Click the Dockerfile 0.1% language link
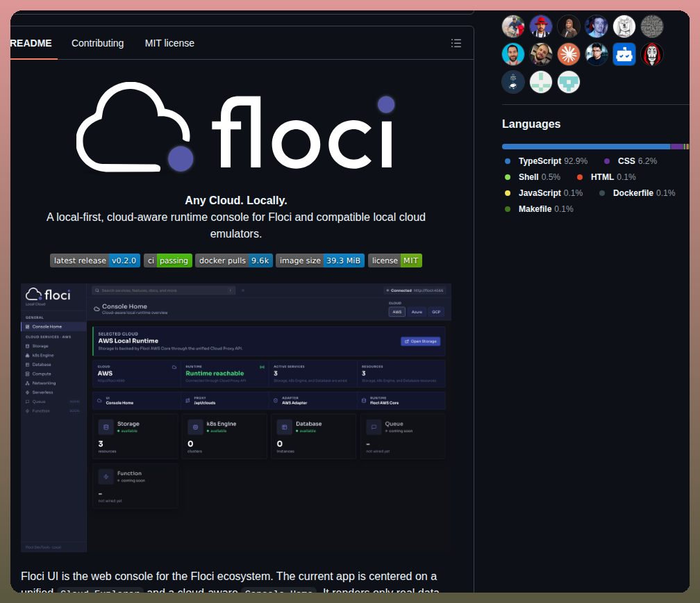The image size is (700, 603). point(637,193)
